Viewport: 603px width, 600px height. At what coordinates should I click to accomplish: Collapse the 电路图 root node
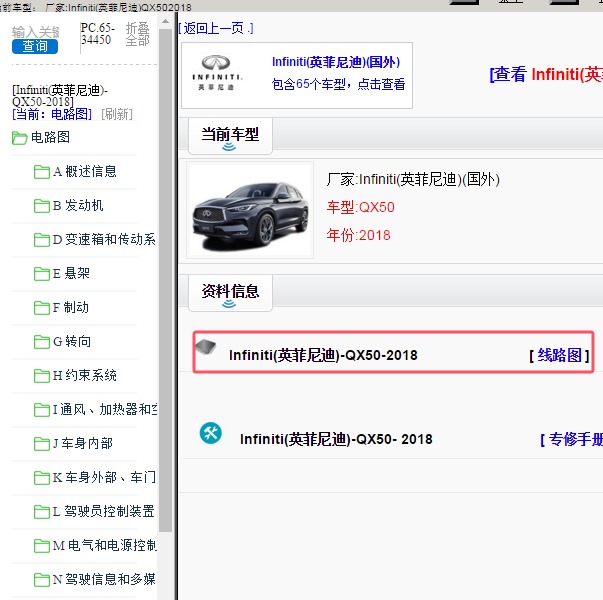(50, 137)
